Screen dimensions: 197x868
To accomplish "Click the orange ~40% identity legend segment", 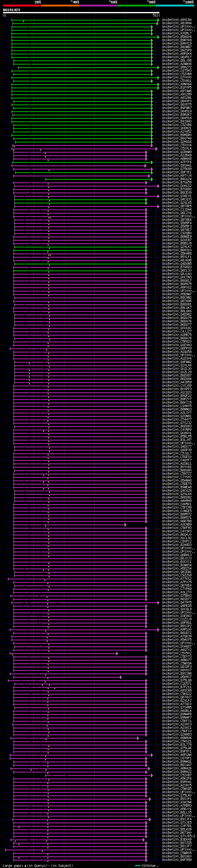I will pyautogui.click(x=61, y=5).
